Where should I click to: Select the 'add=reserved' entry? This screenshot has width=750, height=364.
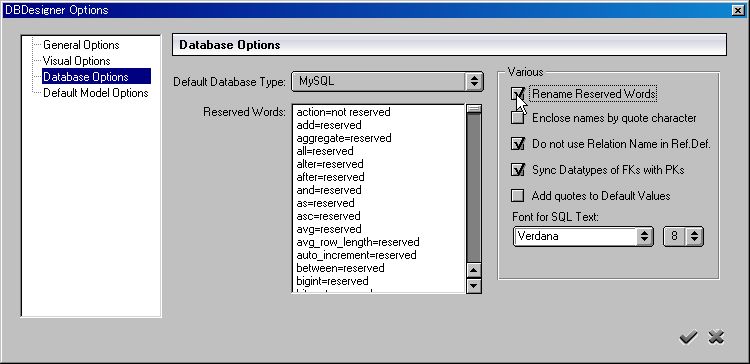(x=329, y=125)
